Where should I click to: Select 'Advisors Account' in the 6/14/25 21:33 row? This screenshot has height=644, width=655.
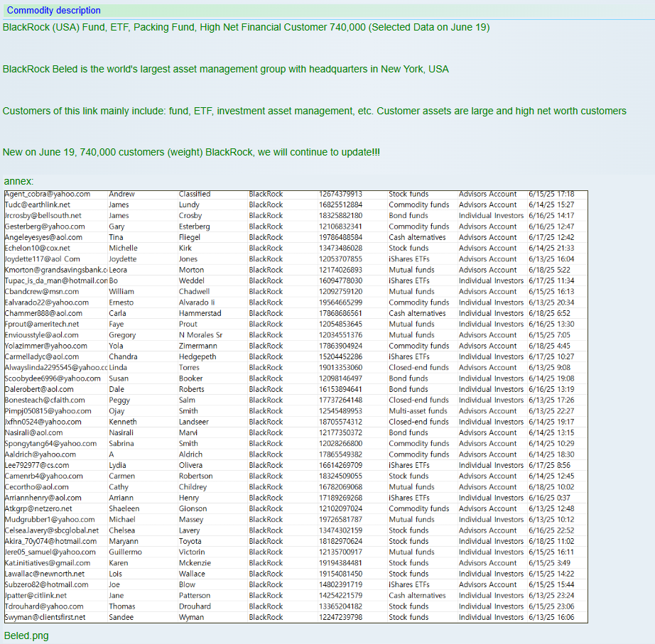pyautogui.click(x=487, y=249)
